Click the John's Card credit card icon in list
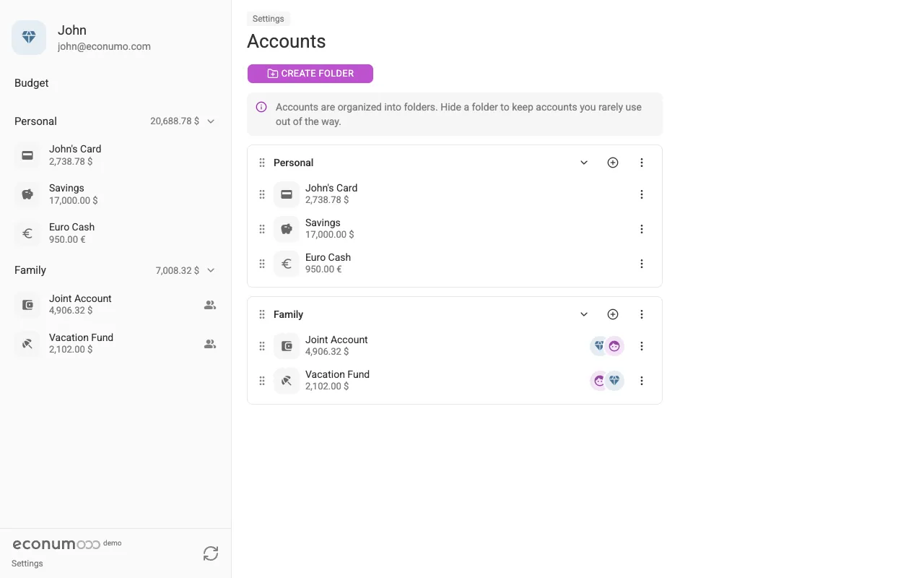The height and width of the screenshot is (578, 924). tap(287, 194)
